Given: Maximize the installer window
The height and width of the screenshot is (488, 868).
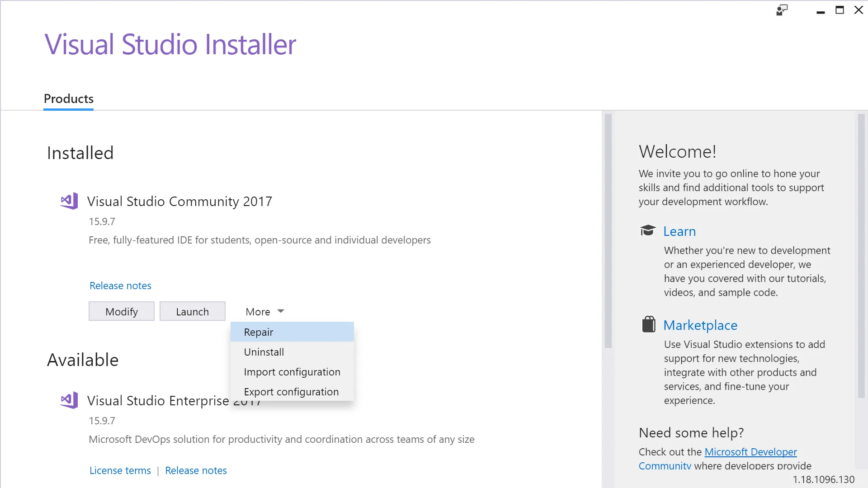Looking at the screenshot, I should coord(840,10).
